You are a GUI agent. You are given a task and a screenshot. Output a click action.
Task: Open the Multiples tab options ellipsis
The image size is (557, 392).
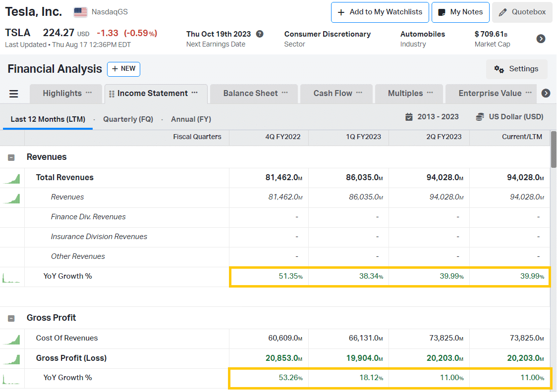point(430,93)
